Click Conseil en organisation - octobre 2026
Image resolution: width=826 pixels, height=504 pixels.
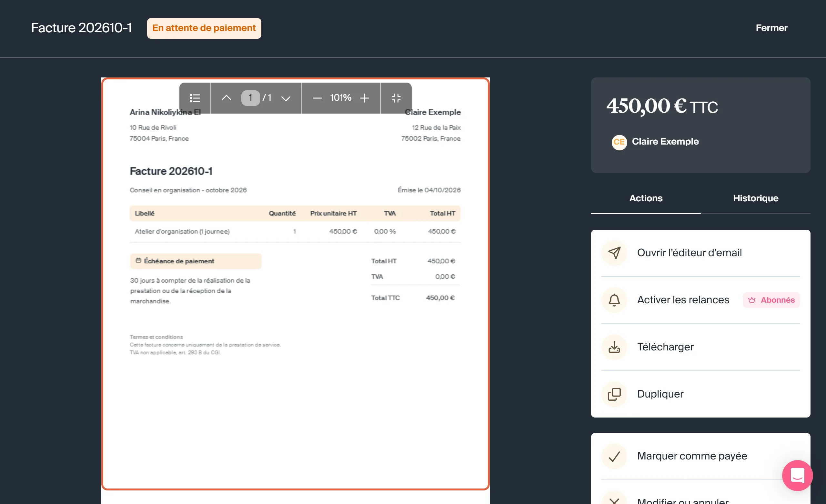click(188, 190)
